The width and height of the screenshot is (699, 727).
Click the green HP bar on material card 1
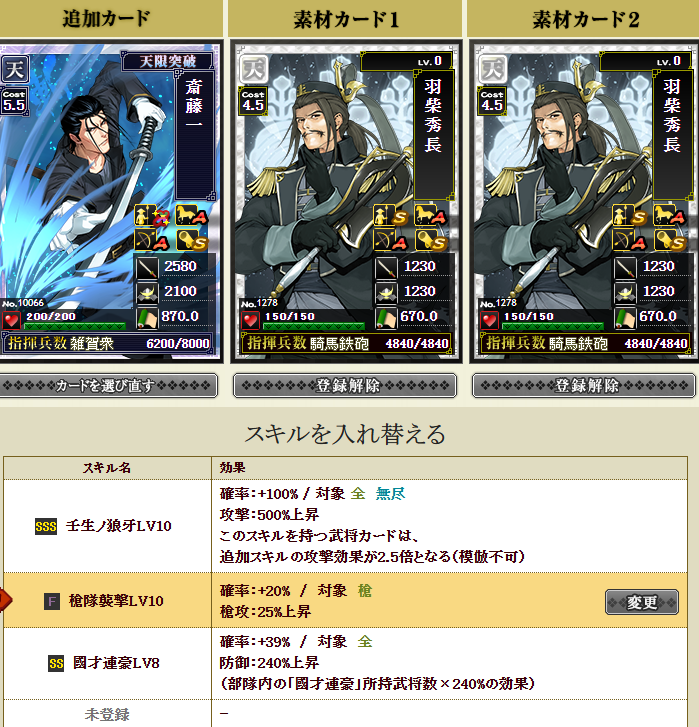point(313,326)
